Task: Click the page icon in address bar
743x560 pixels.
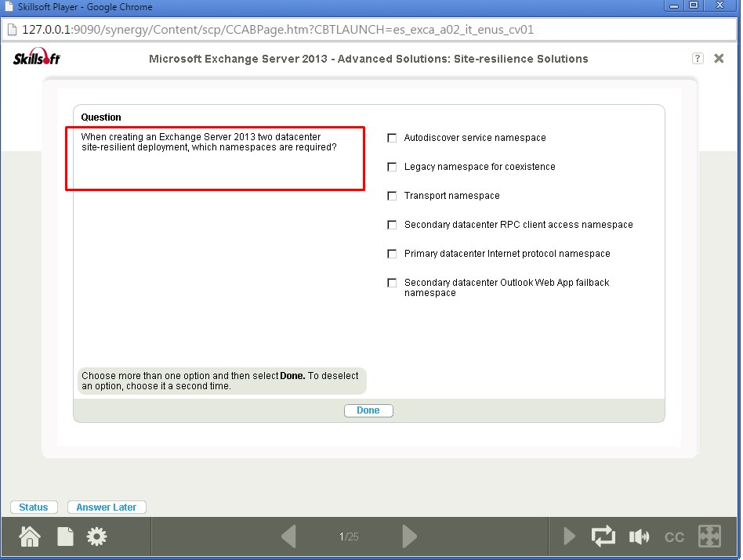Action: click(x=12, y=29)
